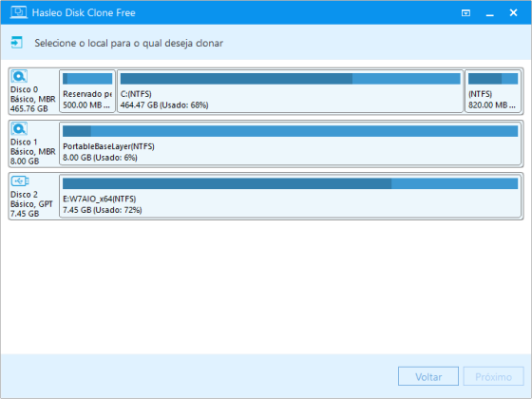Screen dimensions: 532x399
Task: Select Disco 0 Básico MBR label
Action: coord(33,99)
